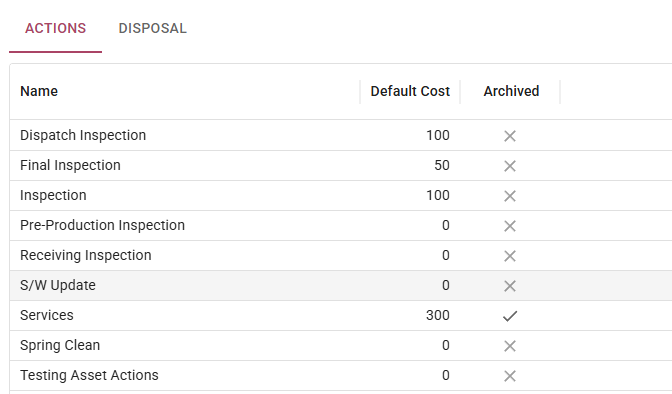Sort by Default Cost column header
This screenshot has height=394, width=672.
click(410, 91)
